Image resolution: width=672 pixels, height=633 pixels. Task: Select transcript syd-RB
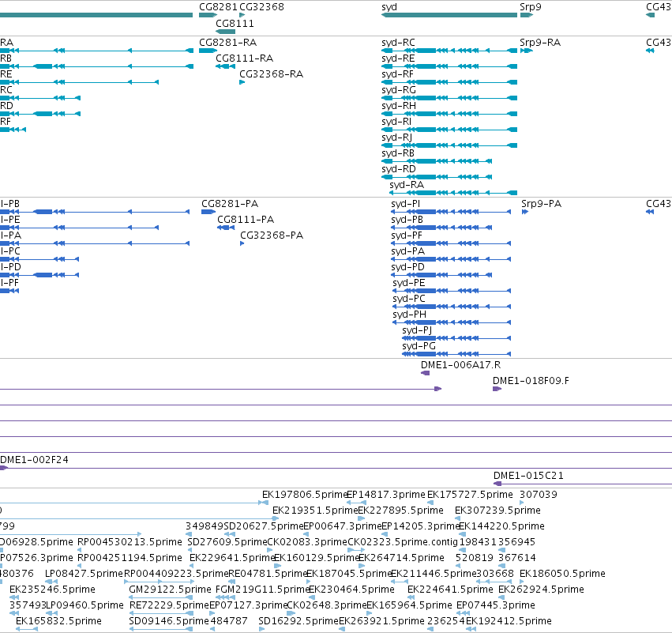point(398,153)
